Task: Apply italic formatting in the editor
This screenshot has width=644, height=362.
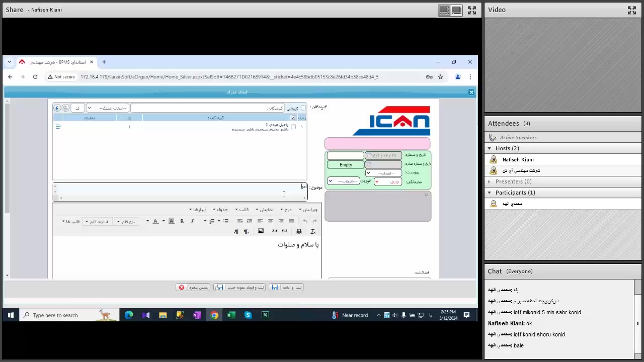Action: (192, 221)
